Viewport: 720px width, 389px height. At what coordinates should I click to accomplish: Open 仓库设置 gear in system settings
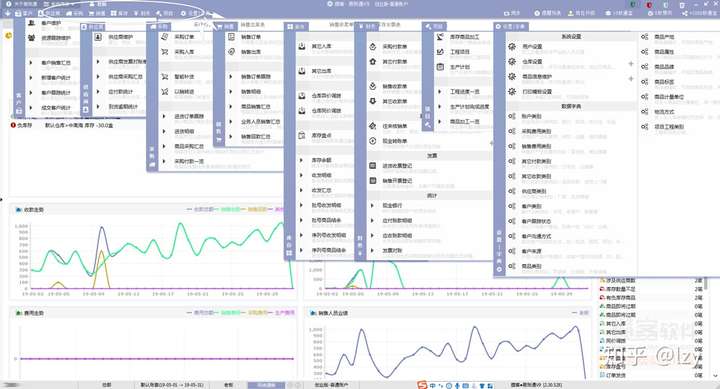click(512, 62)
